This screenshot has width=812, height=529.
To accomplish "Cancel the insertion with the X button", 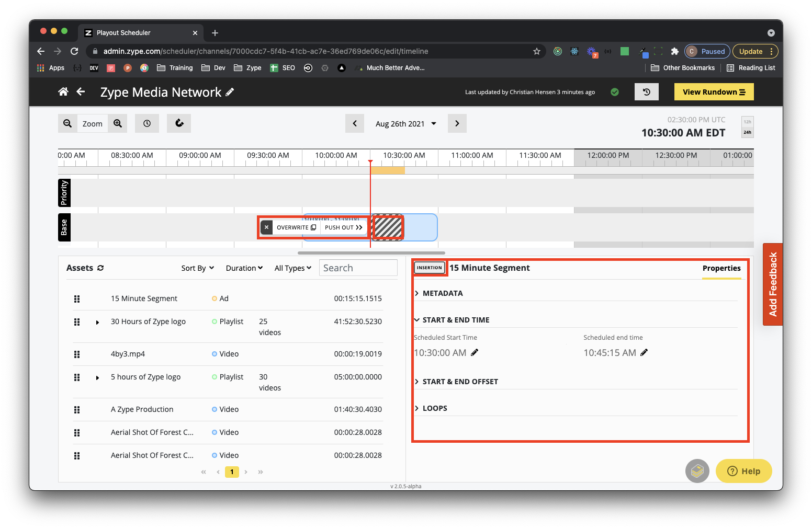I will click(267, 227).
